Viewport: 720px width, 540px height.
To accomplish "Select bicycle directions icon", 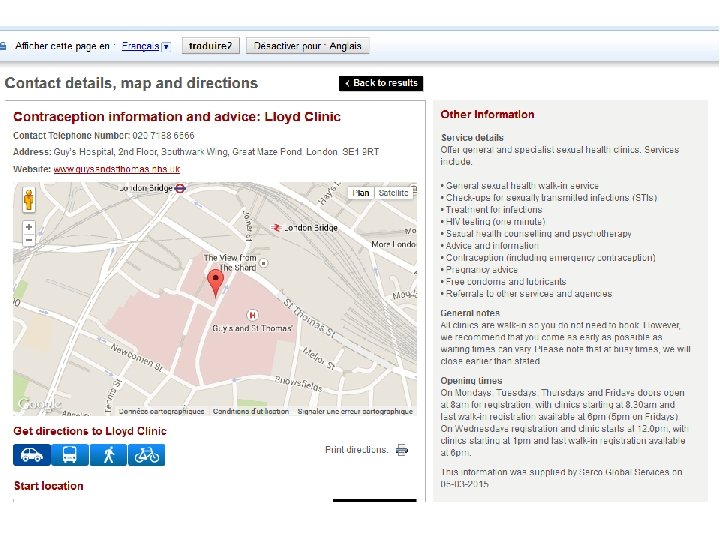I will tap(146, 455).
